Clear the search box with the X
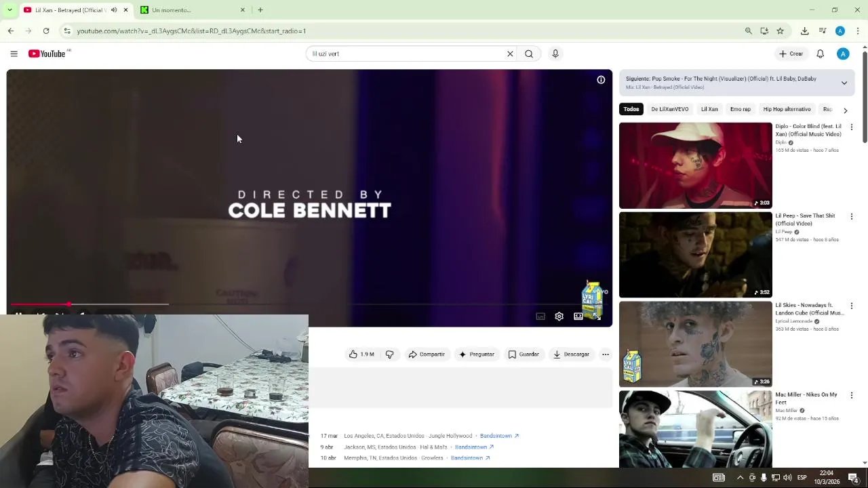868x488 pixels. click(510, 54)
